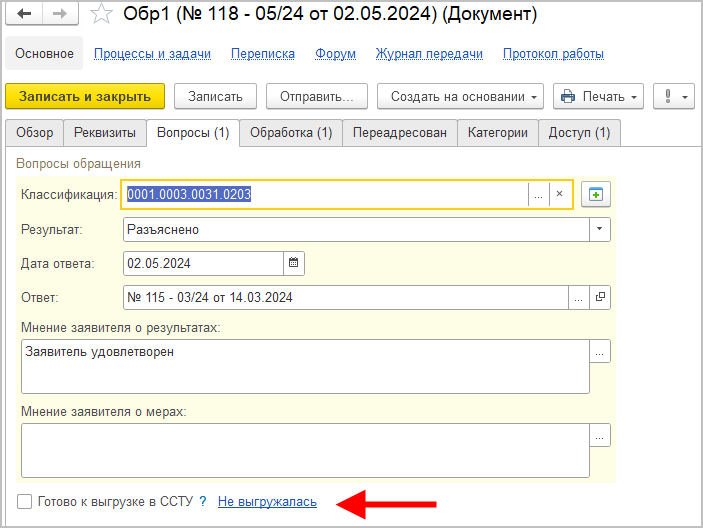The height and width of the screenshot is (528, 703).
Task: Expand the Результат dropdown list
Action: point(599,229)
